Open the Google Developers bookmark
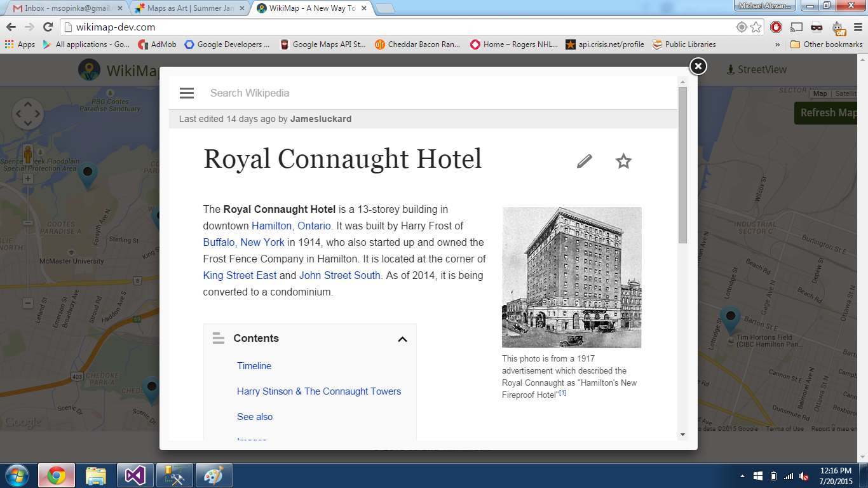The height and width of the screenshot is (488, 868). pyautogui.click(x=227, y=44)
